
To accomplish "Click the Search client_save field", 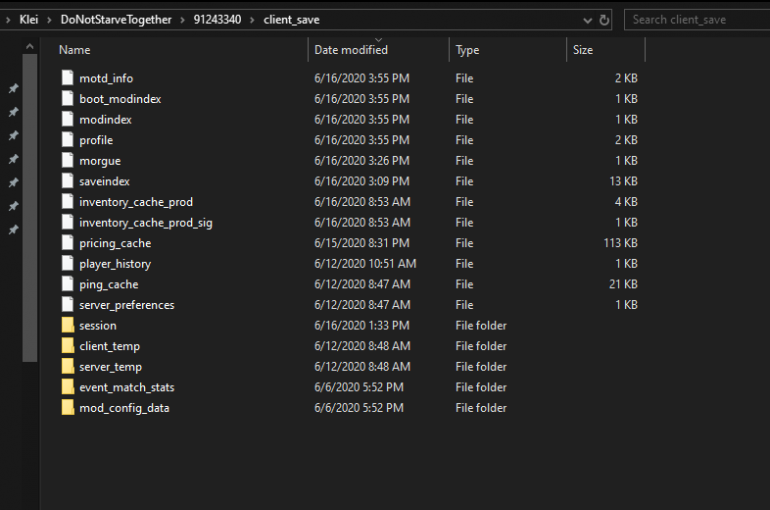I will pos(697,20).
